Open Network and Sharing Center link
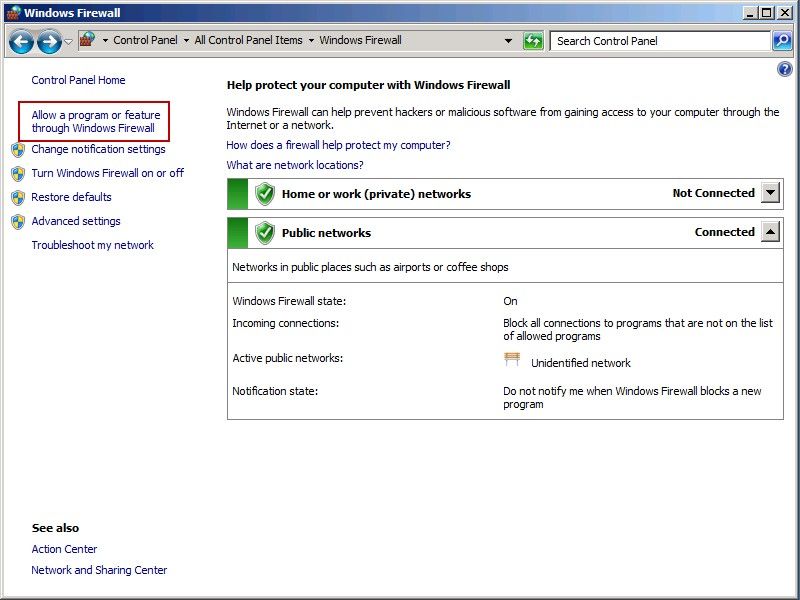This screenshot has width=800, height=600. pos(99,570)
